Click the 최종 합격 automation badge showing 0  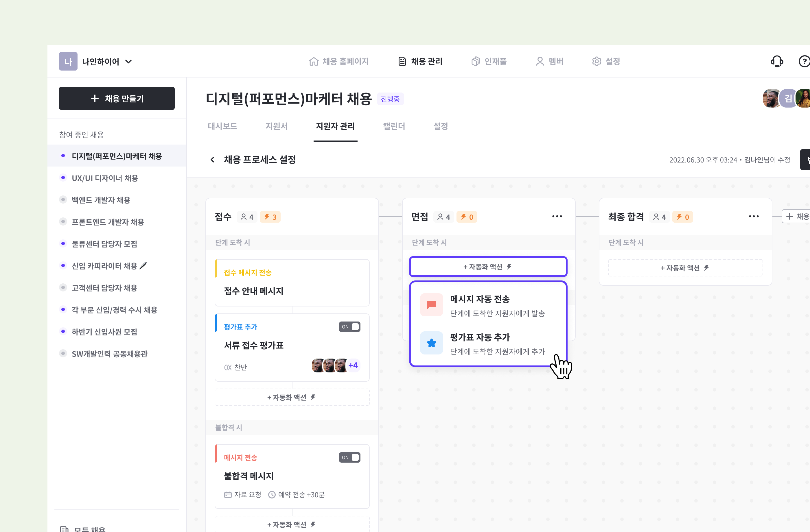pyautogui.click(x=683, y=217)
